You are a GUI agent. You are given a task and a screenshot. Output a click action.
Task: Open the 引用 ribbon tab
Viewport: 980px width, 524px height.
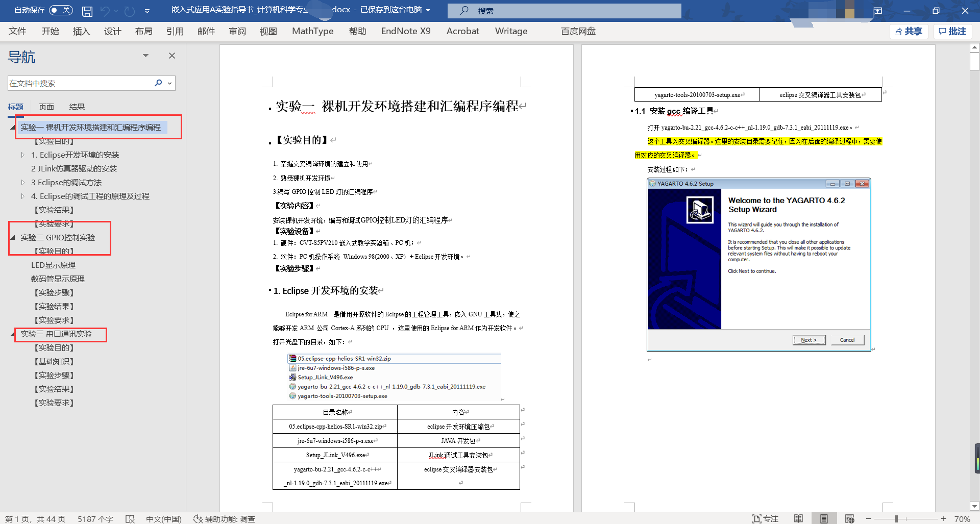coord(175,31)
